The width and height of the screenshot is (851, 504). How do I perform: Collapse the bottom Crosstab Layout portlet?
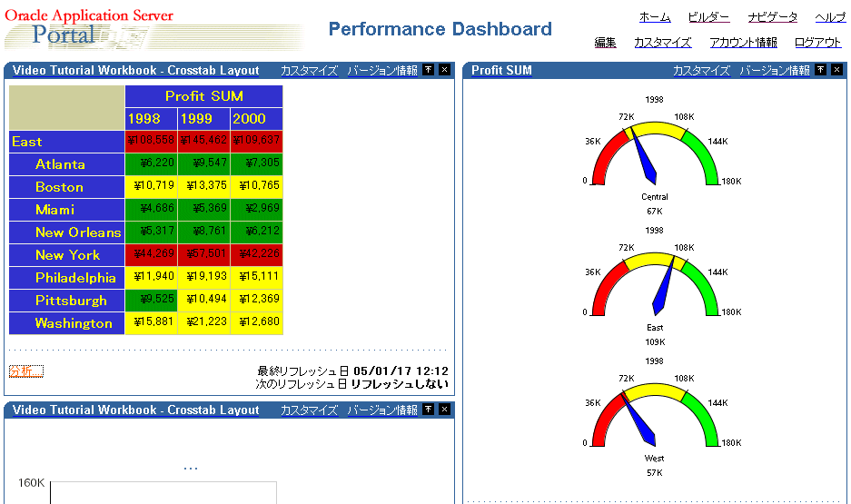(x=428, y=409)
